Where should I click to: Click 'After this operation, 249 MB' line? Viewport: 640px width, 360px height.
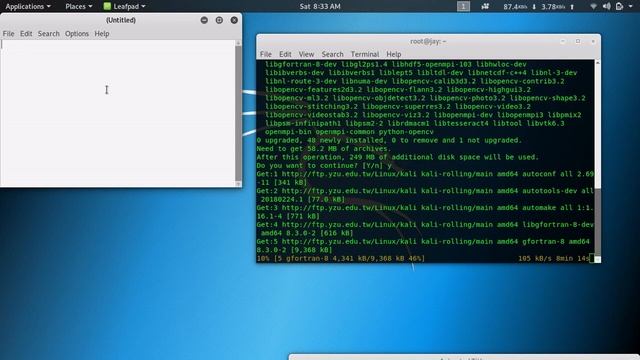[x=398, y=157]
